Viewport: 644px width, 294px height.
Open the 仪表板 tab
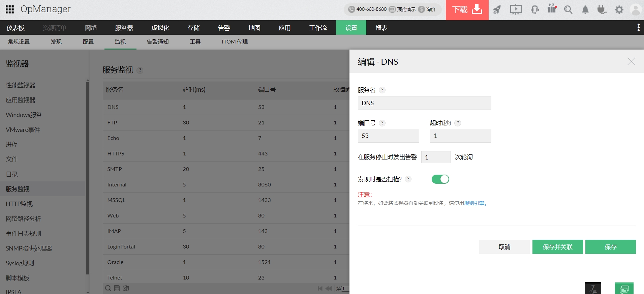tap(16, 28)
